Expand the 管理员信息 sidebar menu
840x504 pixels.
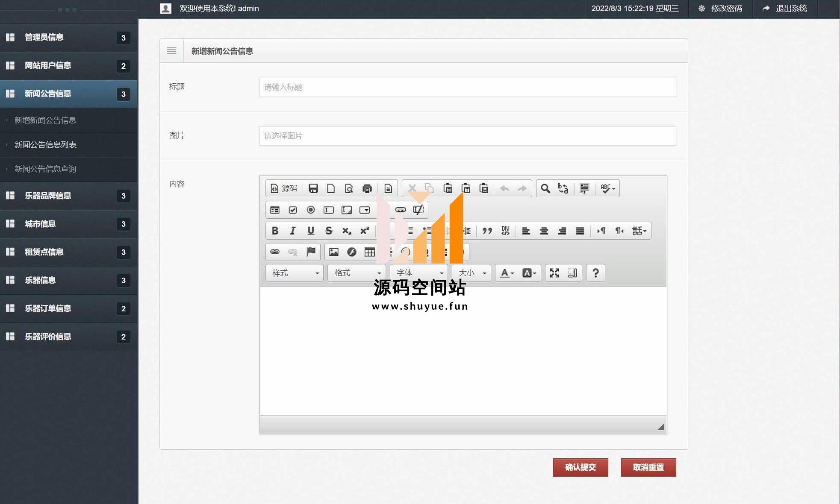[x=68, y=38]
